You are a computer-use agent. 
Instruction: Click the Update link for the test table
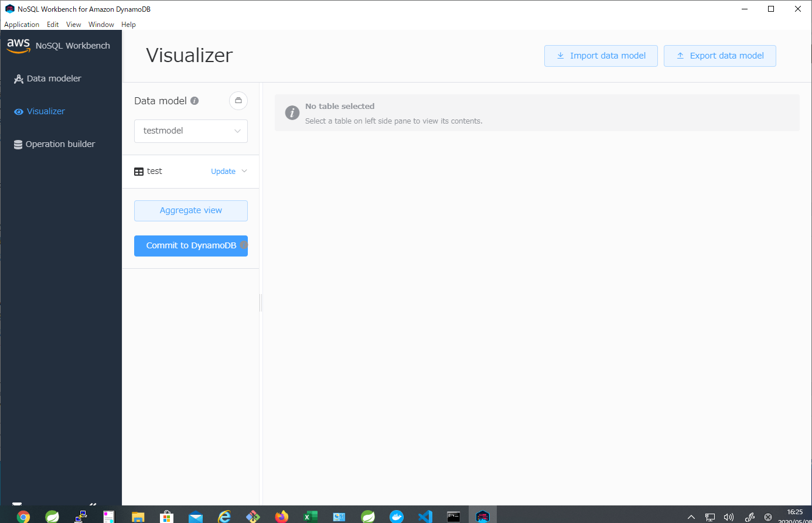223,171
